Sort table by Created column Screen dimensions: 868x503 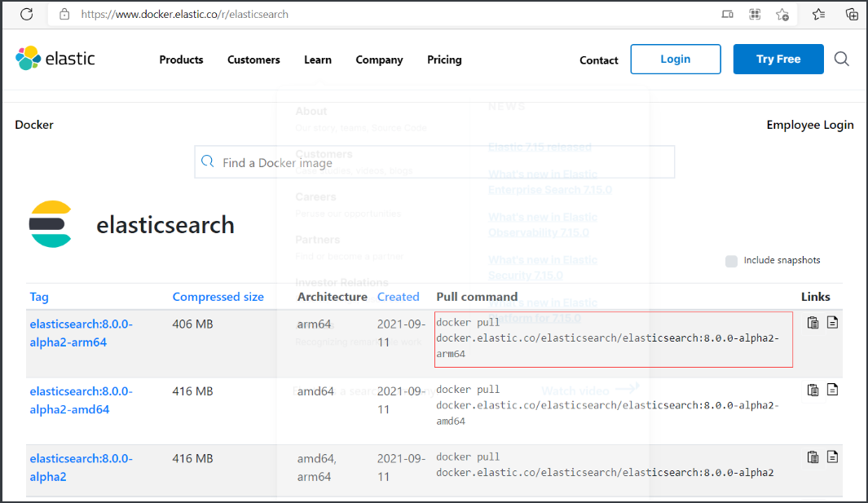coord(398,297)
